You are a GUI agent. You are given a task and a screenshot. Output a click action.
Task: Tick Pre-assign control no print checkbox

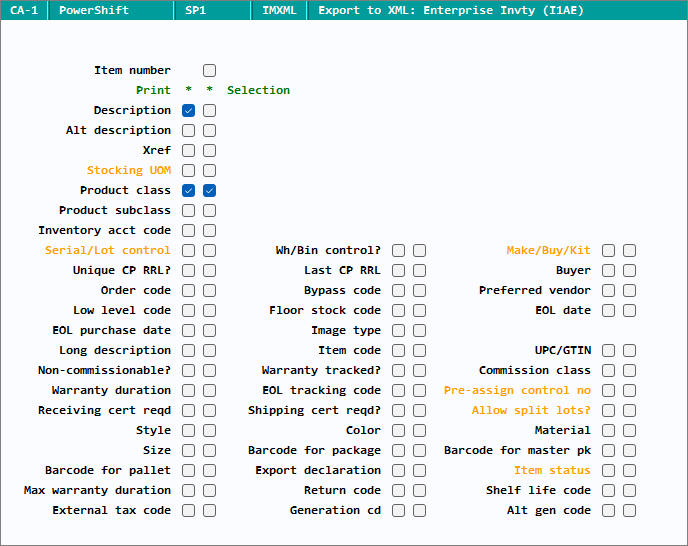(608, 390)
